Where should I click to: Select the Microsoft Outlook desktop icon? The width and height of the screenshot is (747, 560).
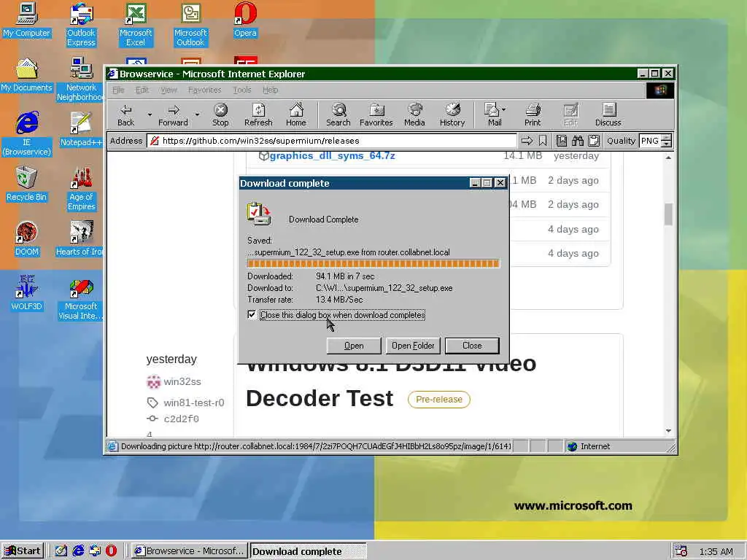(190, 25)
